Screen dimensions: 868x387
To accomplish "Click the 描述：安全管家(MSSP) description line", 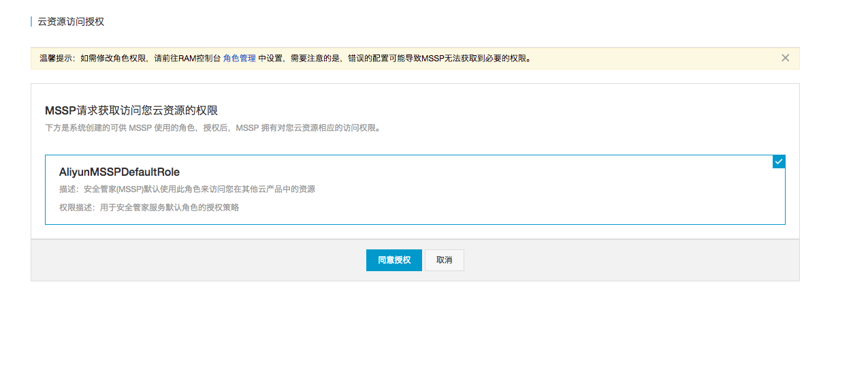I will point(187,189).
